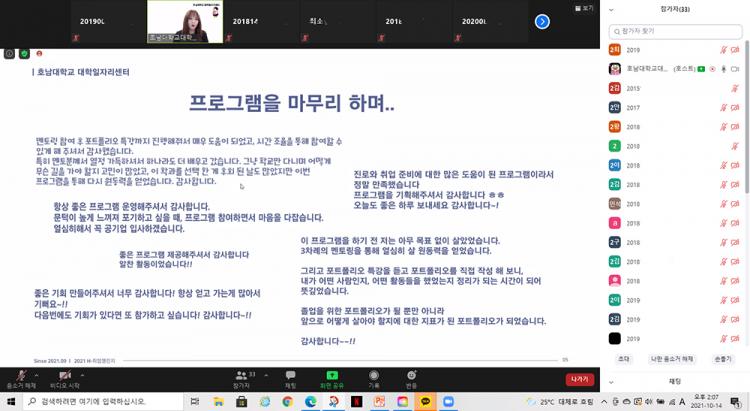The image size is (750, 411).
Task: Start recording with the 기록 icon
Action: point(373,376)
